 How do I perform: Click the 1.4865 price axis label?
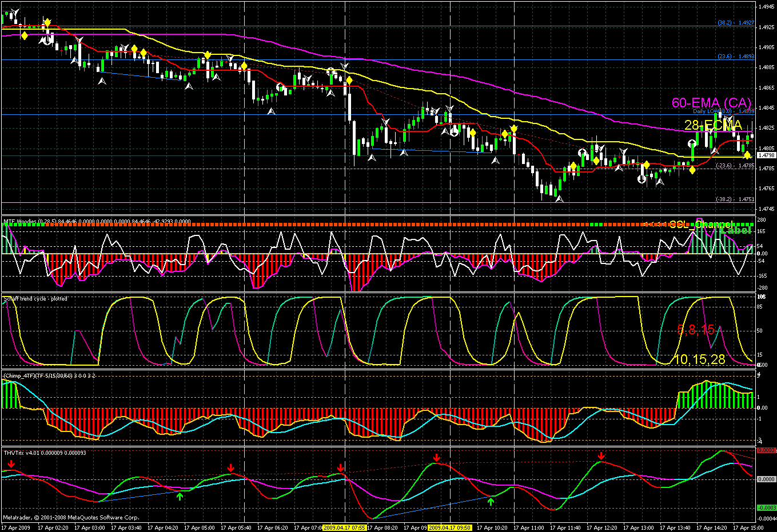(766, 87)
